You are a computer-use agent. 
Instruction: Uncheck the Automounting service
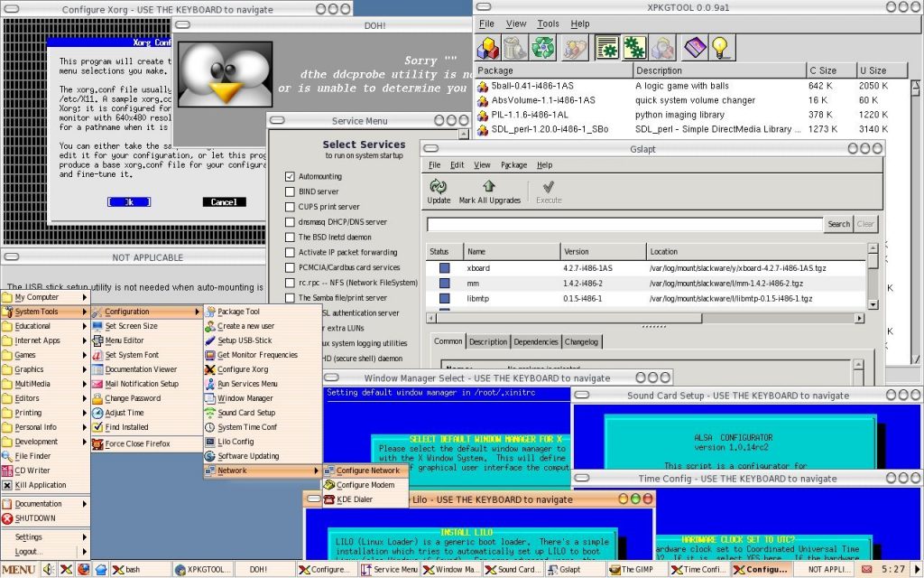[x=289, y=176]
